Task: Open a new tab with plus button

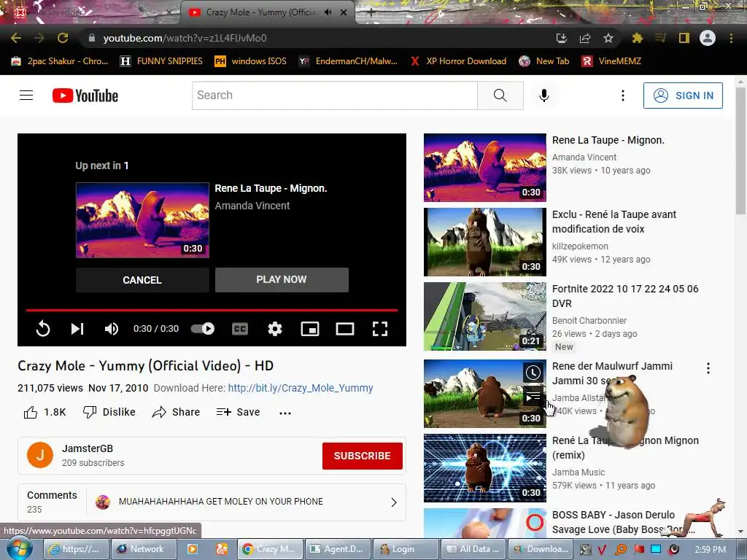Action: (x=371, y=13)
